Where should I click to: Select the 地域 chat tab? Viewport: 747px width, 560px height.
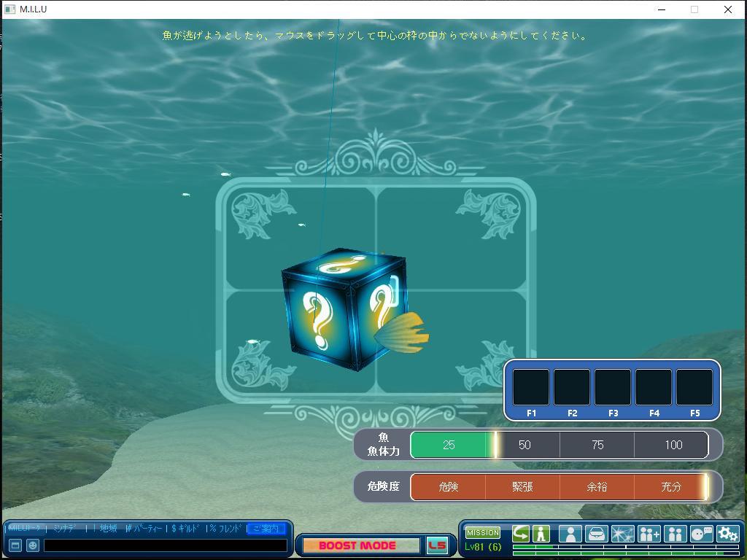109,528
